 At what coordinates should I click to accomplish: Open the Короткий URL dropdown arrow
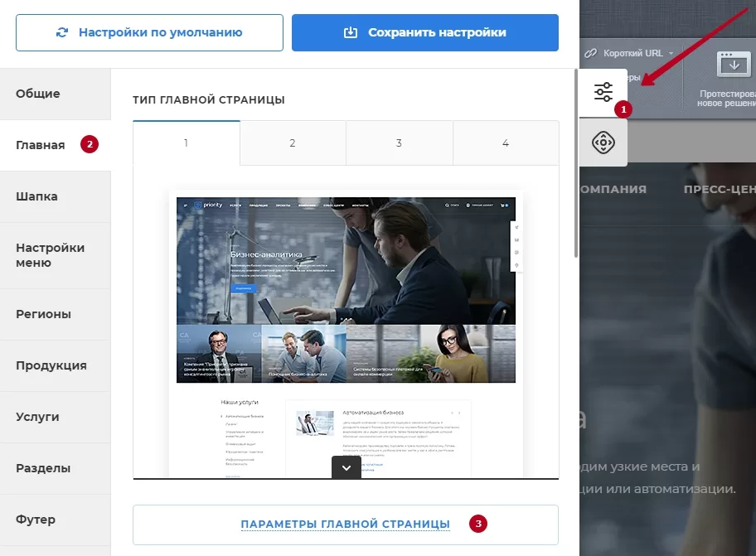pos(671,54)
